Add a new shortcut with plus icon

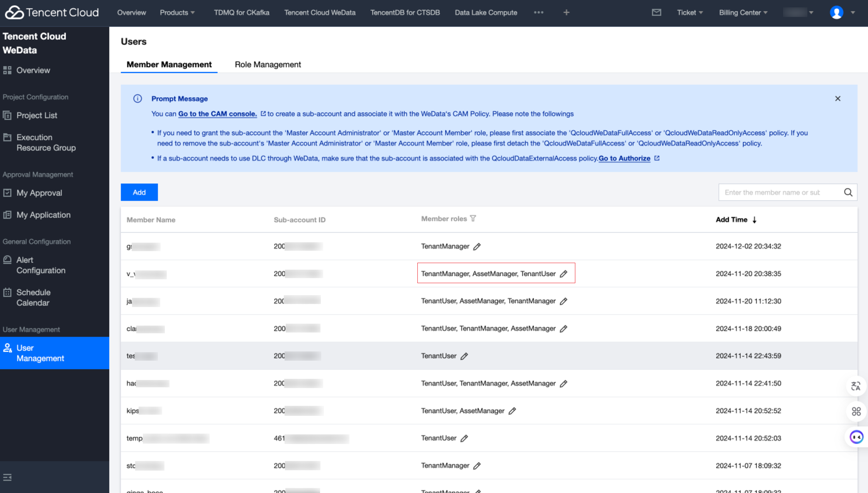(x=566, y=12)
